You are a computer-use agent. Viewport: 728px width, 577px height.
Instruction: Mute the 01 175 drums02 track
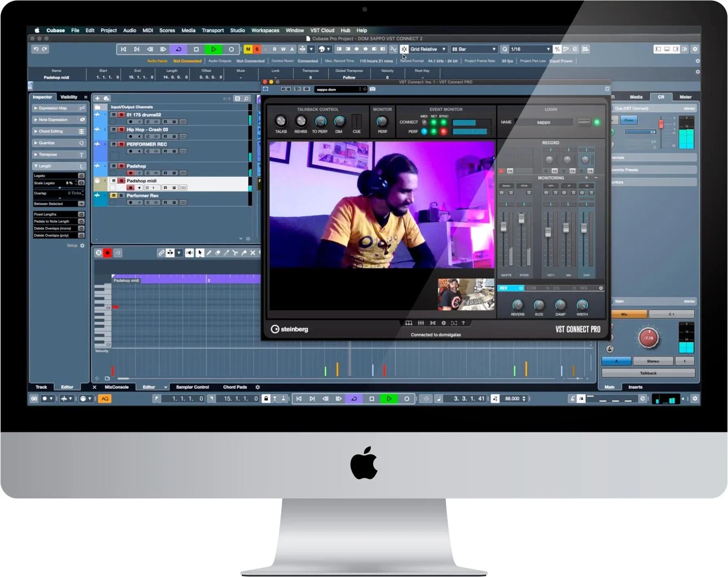pyautogui.click(x=114, y=115)
